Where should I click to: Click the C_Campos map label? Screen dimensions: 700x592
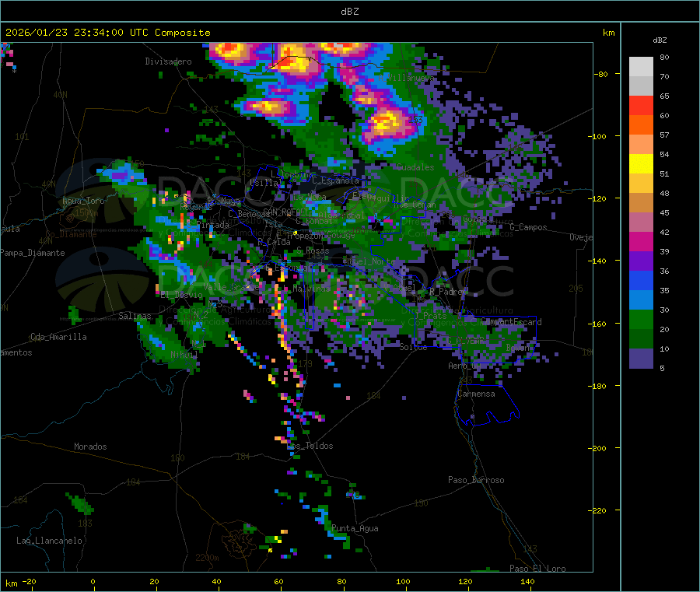tap(528, 227)
